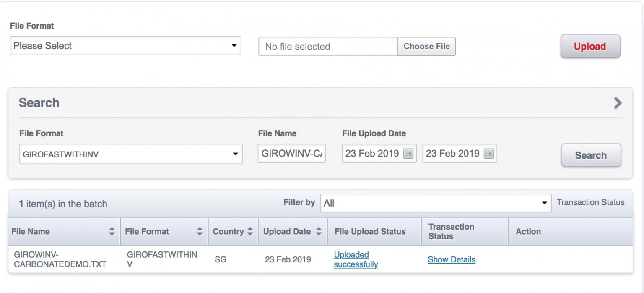Image resolution: width=644 pixels, height=293 pixels.
Task: Show Details for the uploaded GIROWINV file
Action: click(451, 259)
